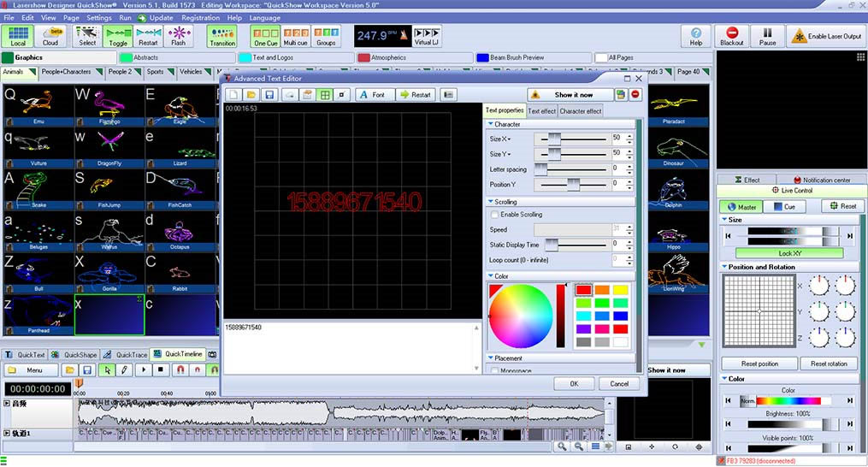The image size is (868, 467).
Task: Pick the yellow color swatch
Action: (x=620, y=290)
